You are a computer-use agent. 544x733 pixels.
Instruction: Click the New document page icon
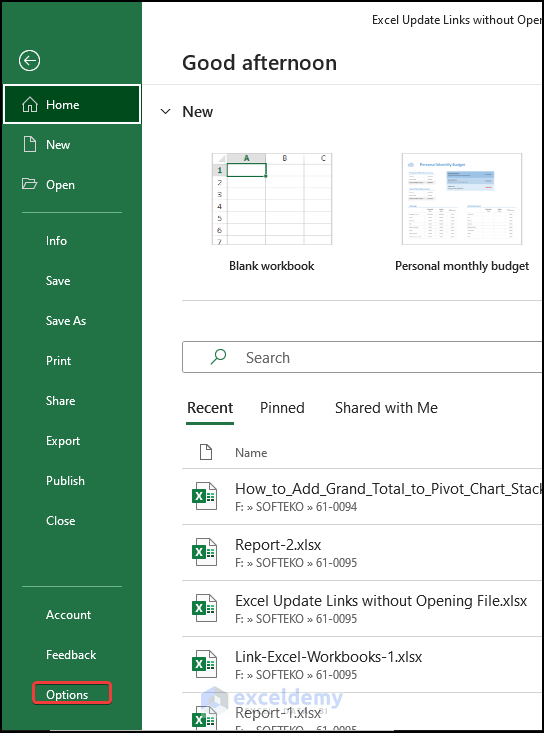click(x=30, y=144)
